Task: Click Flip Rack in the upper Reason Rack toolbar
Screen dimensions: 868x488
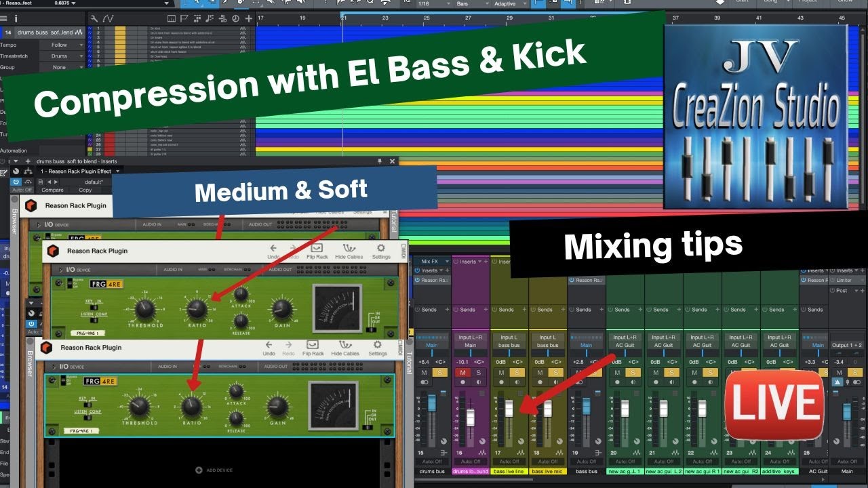Action: coord(317,251)
